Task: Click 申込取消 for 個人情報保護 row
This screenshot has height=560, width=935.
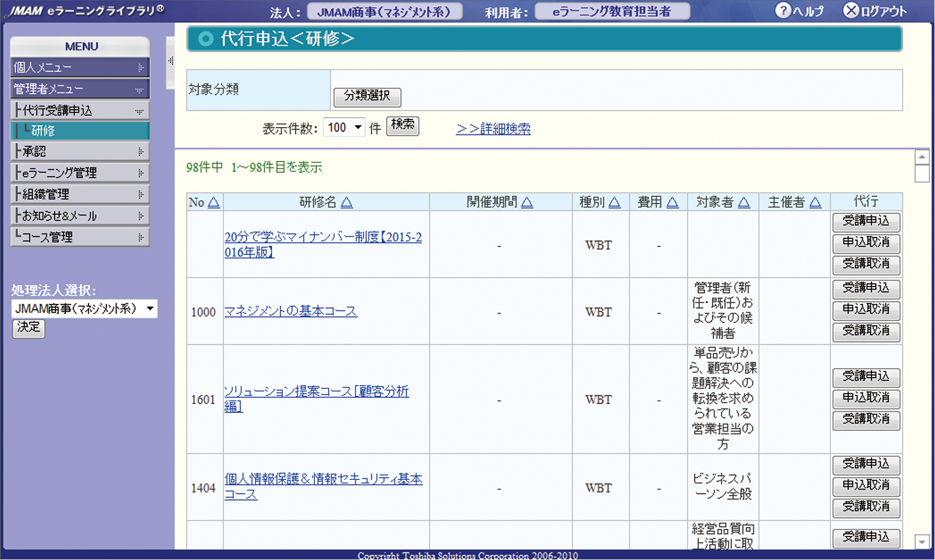Action: 866,486
